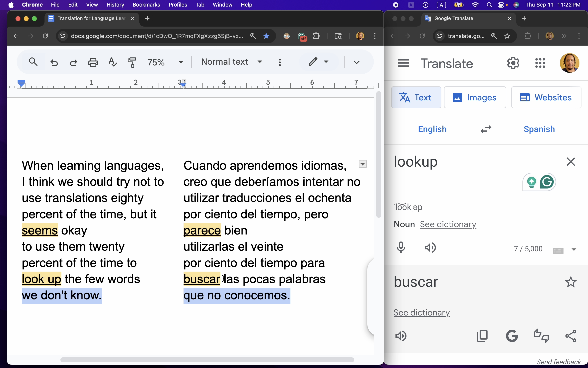Open Spotlight search in the macOS menu bar

coord(489,5)
